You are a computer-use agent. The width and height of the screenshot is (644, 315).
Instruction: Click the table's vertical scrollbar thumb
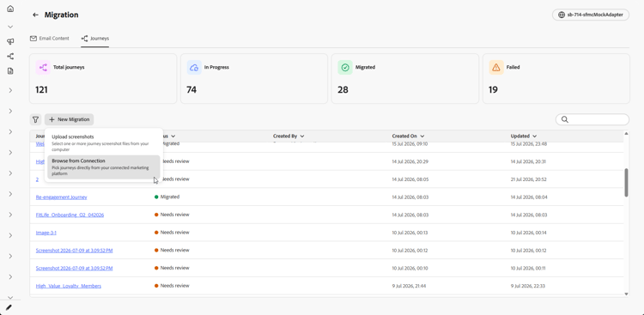pyautogui.click(x=626, y=182)
